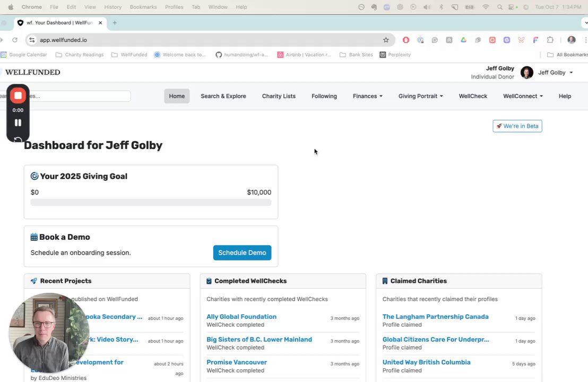The width and height of the screenshot is (588, 382).
Task: Open Big Sisters of B.C. Lower Mainland
Action: (x=259, y=339)
